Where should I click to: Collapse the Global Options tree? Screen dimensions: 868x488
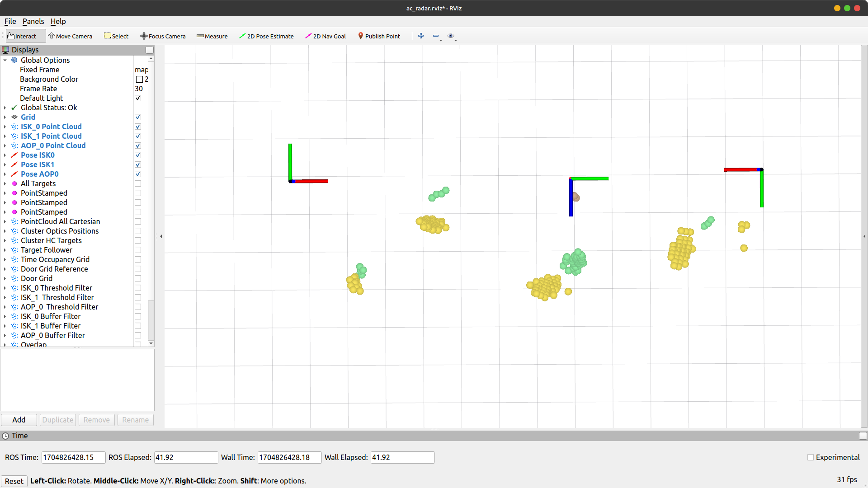coord(5,61)
